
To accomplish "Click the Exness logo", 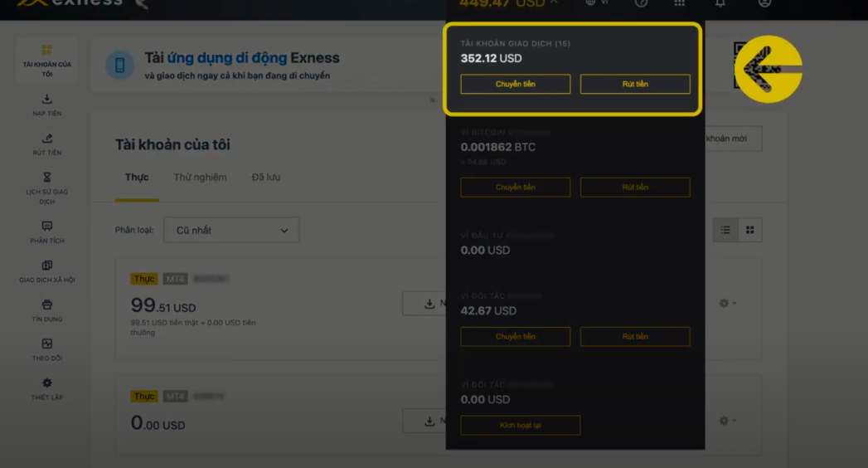I will coord(70,2).
